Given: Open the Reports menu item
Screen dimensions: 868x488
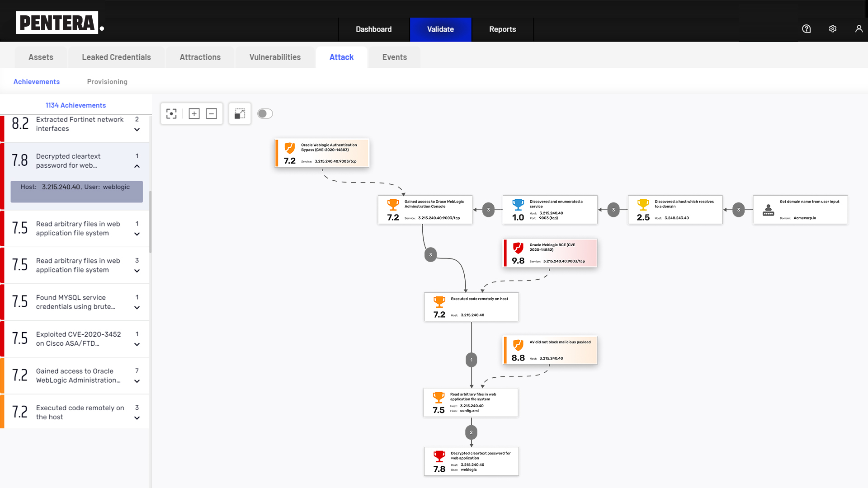Looking at the screenshot, I should pyautogui.click(x=502, y=29).
